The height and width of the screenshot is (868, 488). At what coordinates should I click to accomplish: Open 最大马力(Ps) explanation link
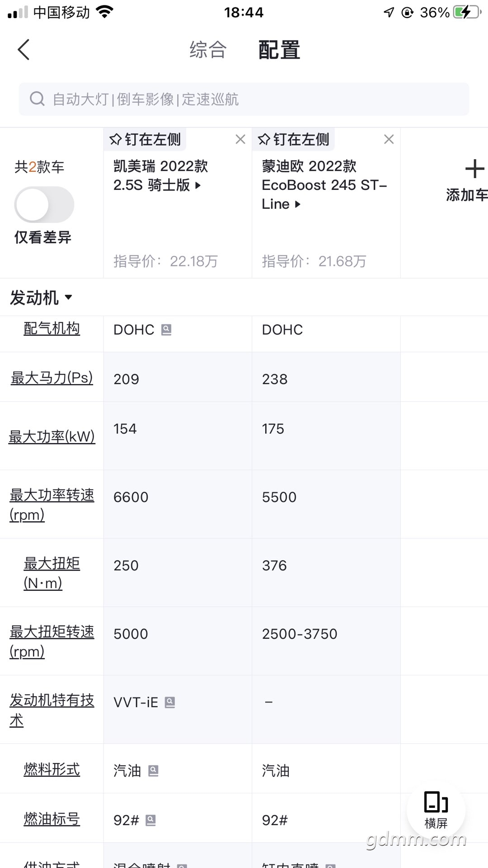pyautogui.click(x=52, y=378)
